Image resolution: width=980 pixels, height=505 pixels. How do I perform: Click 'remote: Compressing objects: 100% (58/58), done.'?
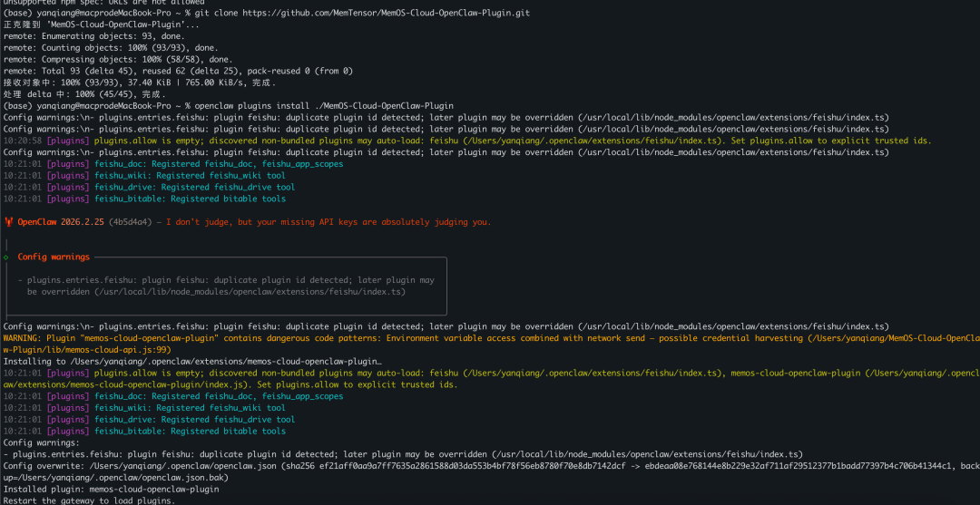tap(118, 59)
